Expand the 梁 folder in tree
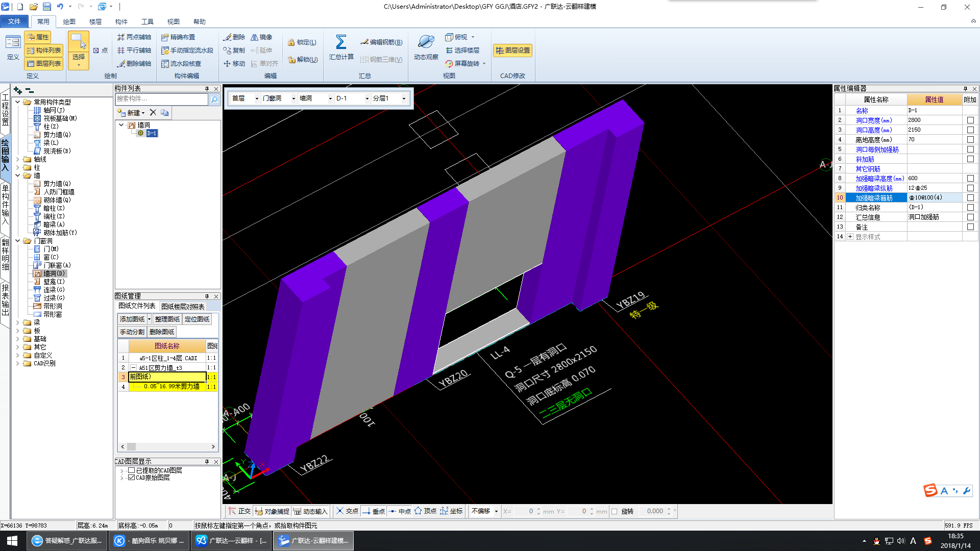 tap(18, 322)
